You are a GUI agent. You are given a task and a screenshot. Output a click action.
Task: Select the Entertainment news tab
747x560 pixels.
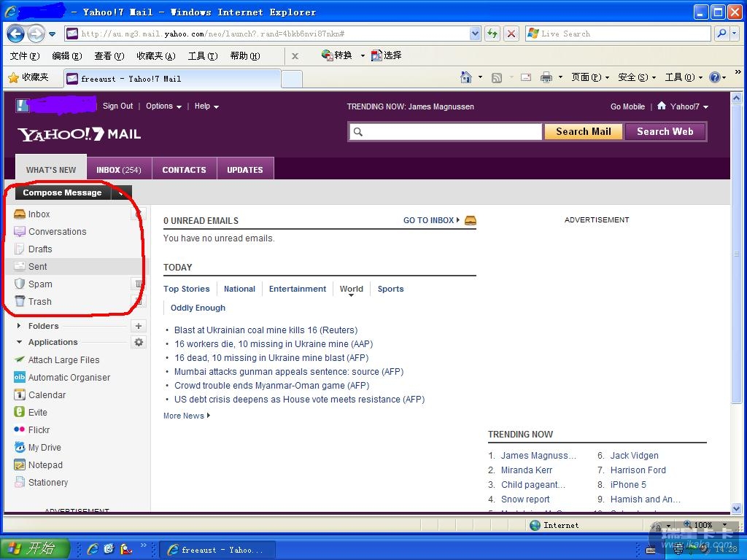tap(298, 289)
